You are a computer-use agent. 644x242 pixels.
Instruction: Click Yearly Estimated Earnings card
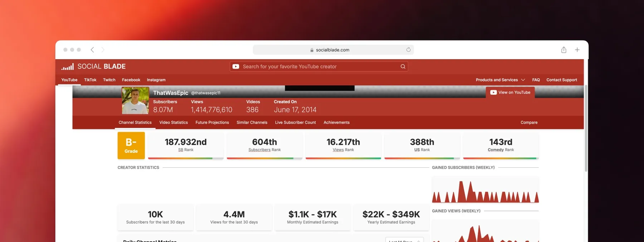click(x=391, y=217)
